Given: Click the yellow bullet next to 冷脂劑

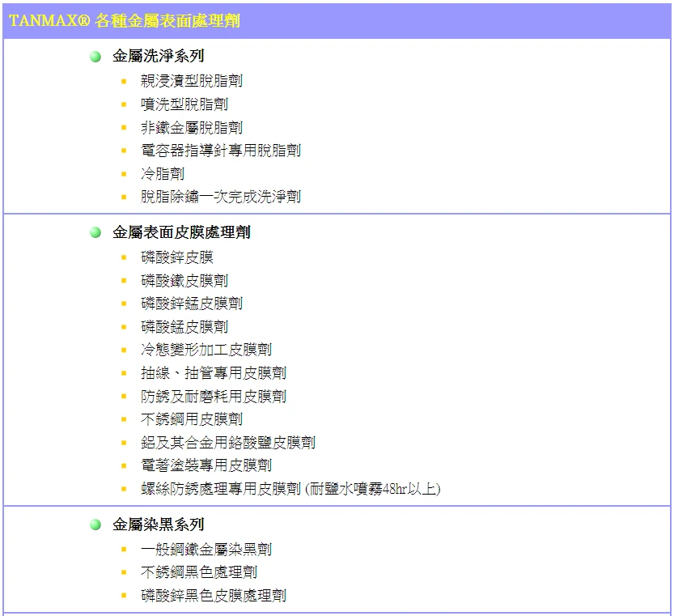Looking at the screenshot, I should 124,174.
